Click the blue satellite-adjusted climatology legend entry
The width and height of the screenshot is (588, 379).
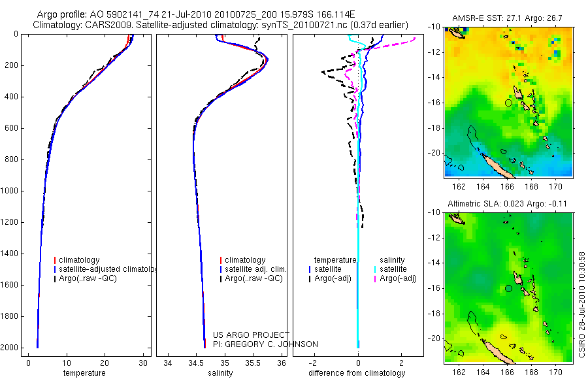click(x=105, y=269)
